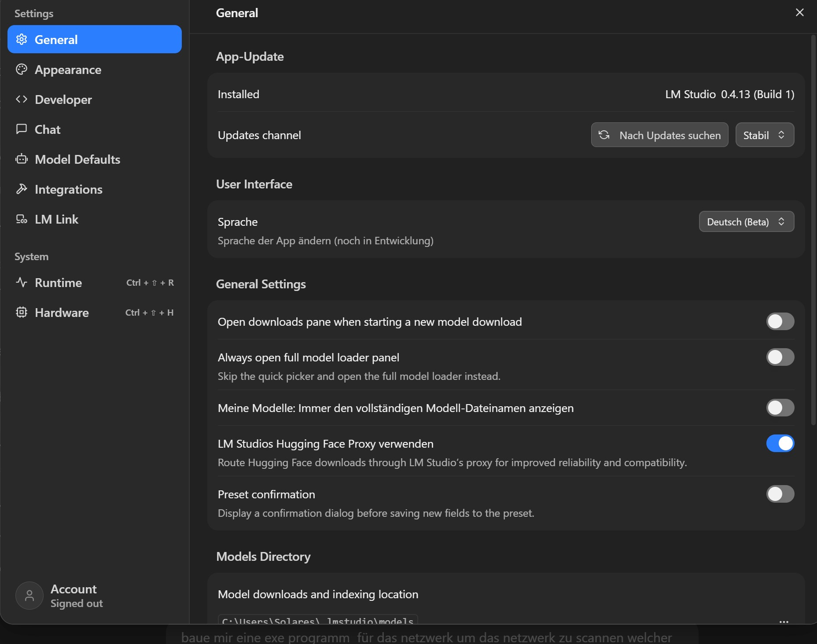Click the Integrations plug icon
This screenshot has height=644, width=817.
point(22,189)
